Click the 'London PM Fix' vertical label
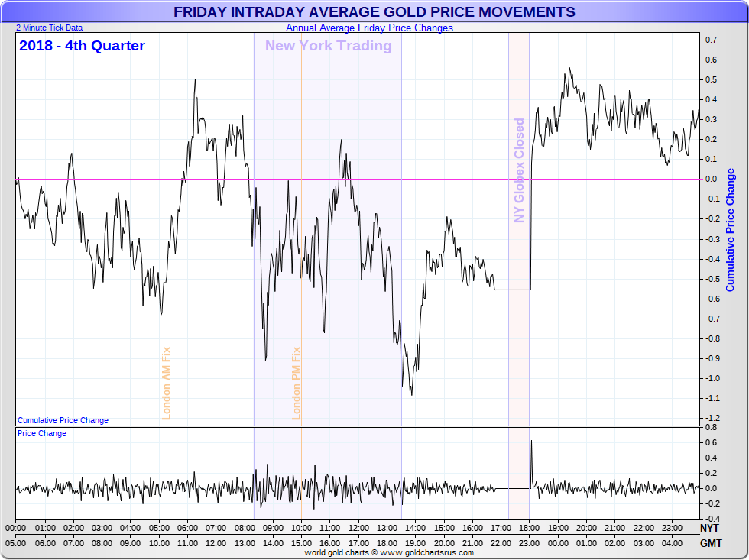 (297, 384)
